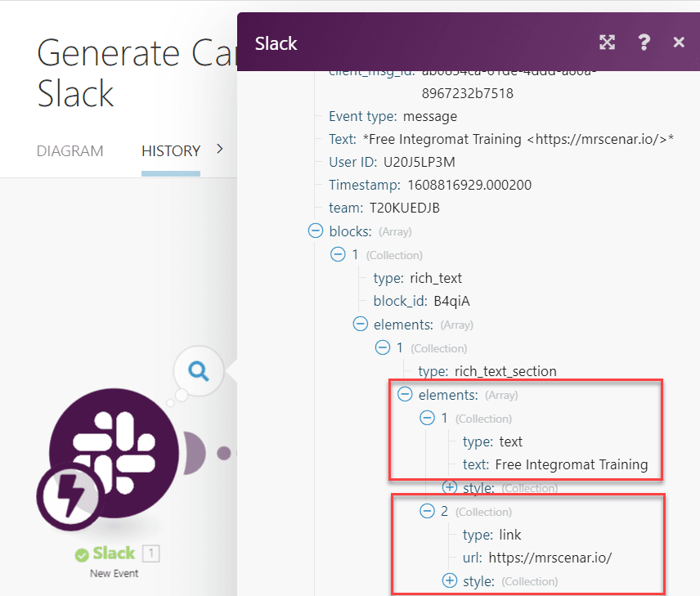Screen dimensions: 700x596
Task: Collapse the inner elements array
Action: click(404, 395)
